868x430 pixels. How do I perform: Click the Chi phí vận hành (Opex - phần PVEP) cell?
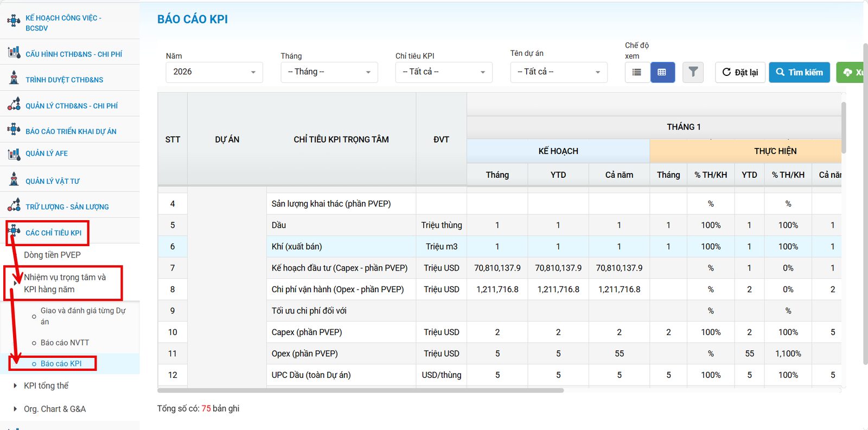click(341, 290)
